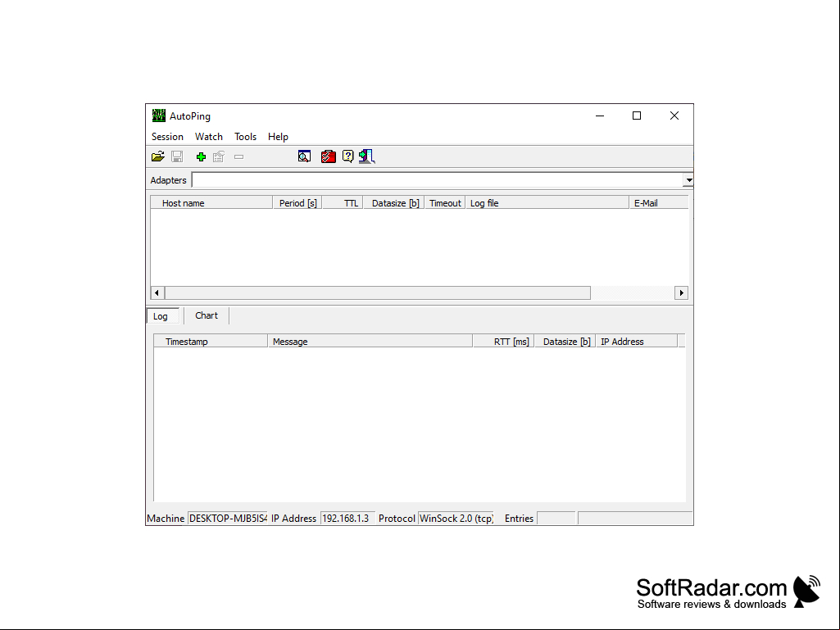Click the IP Address column header in the log table
Image resolution: width=840 pixels, height=630 pixels.
(637, 342)
